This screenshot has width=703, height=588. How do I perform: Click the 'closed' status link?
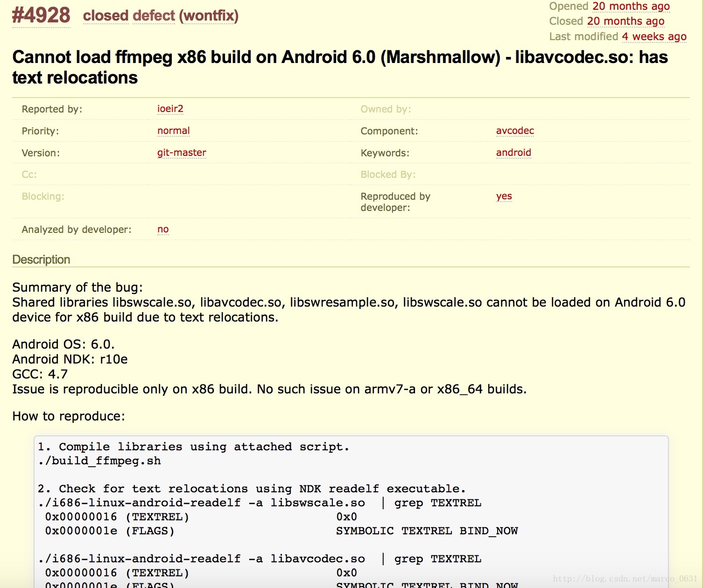click(105, 16)
